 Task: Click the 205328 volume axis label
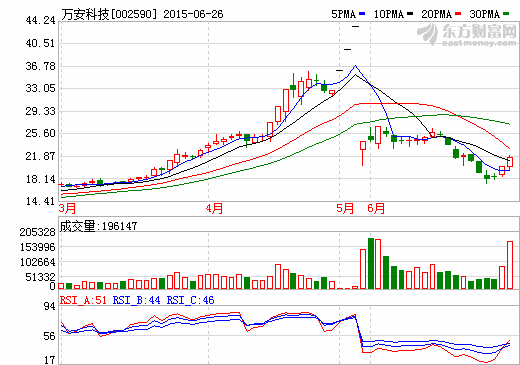[37, 232]
